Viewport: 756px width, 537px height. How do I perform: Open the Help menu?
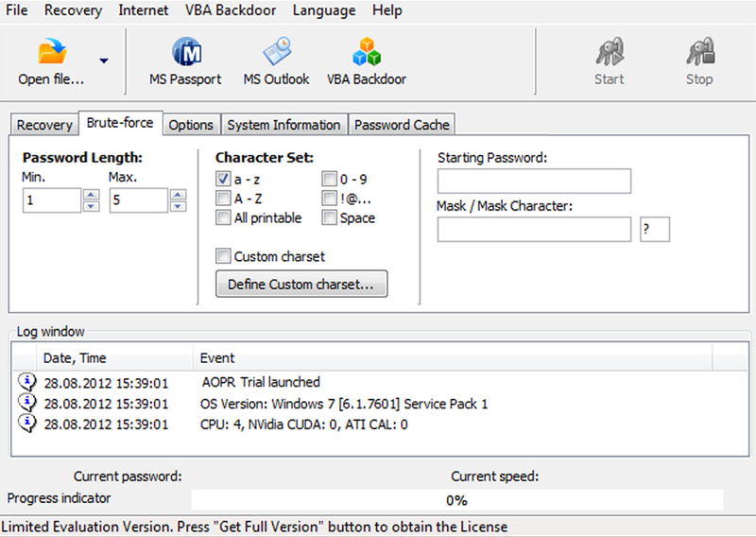387,10
